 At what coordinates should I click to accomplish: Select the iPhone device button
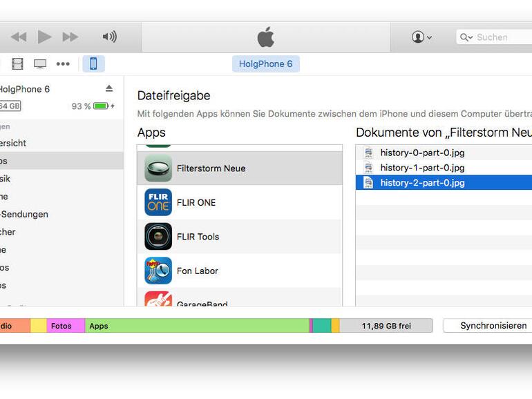93,64
